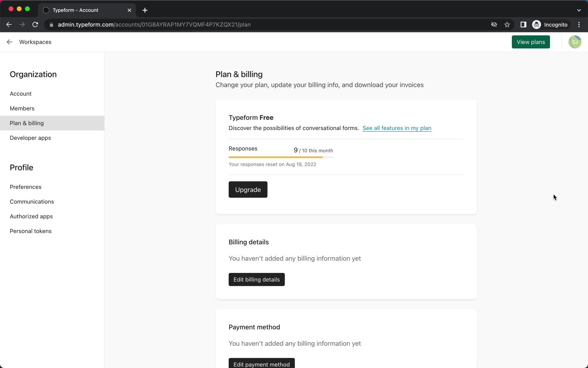Click the Upgrade button on Free plan
The height and width of the screenshot is (368, 588).
coord(248,190)
